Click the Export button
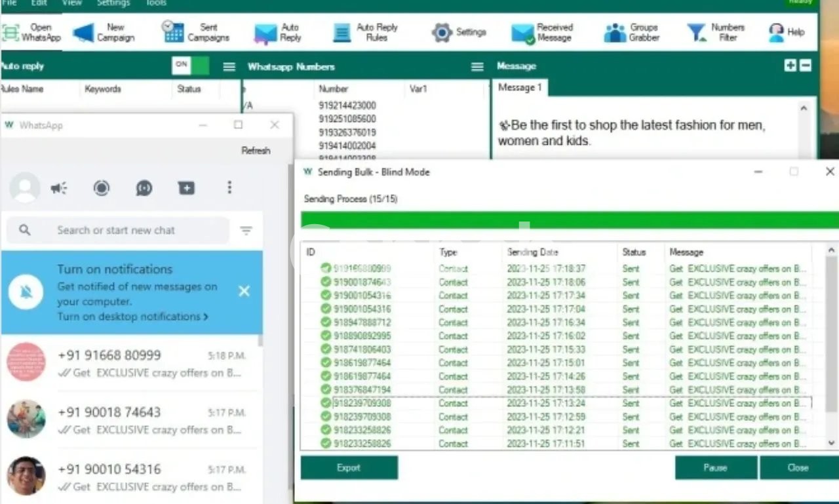The image size is (839, 504). (x=349, y=468)
